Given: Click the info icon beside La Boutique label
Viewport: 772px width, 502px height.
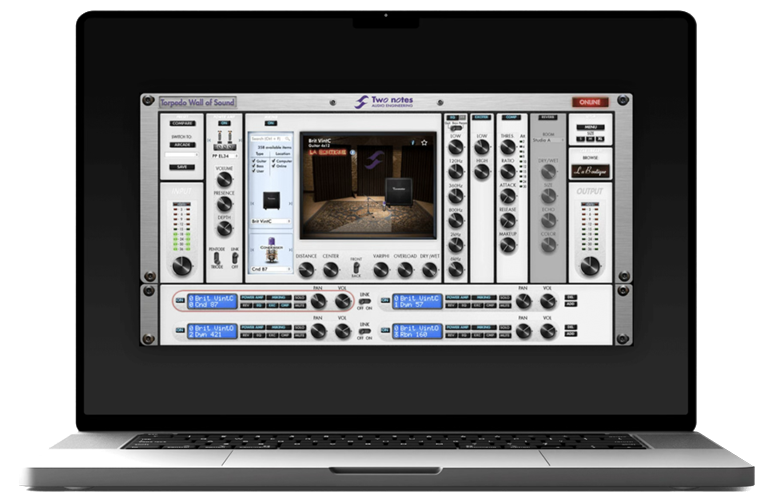Looking at the screenshot, I should pos(352,152).
